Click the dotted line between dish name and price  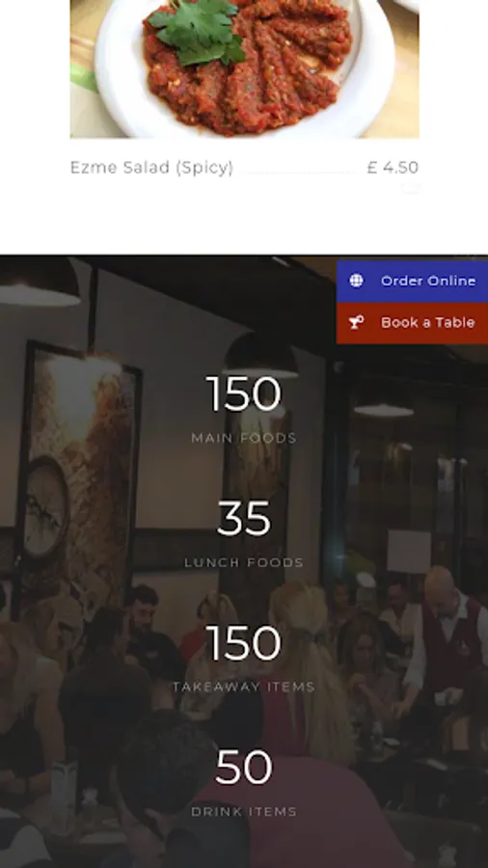[301, 173]
